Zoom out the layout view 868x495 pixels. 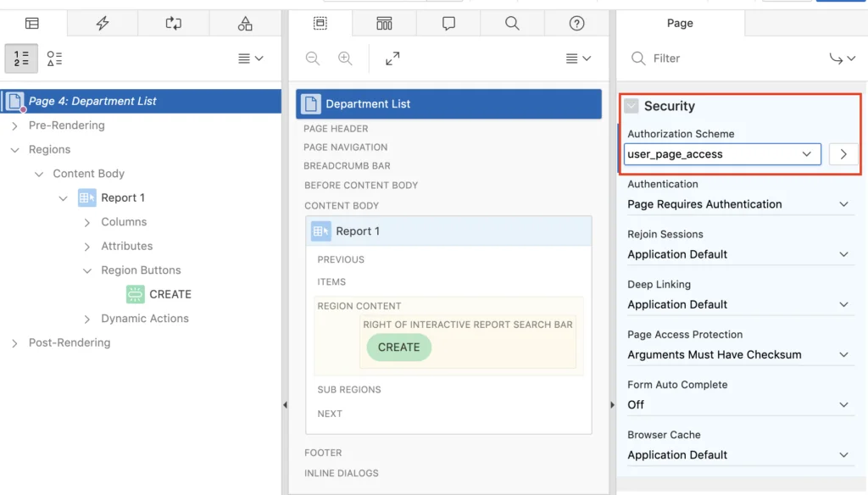tap(313, 58)
